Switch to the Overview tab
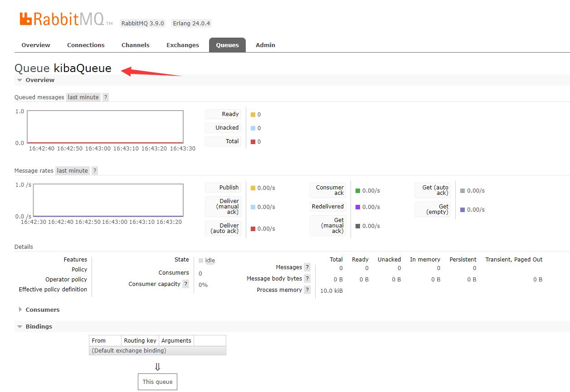The image size is (570, 392). click(x=36, y=45)
